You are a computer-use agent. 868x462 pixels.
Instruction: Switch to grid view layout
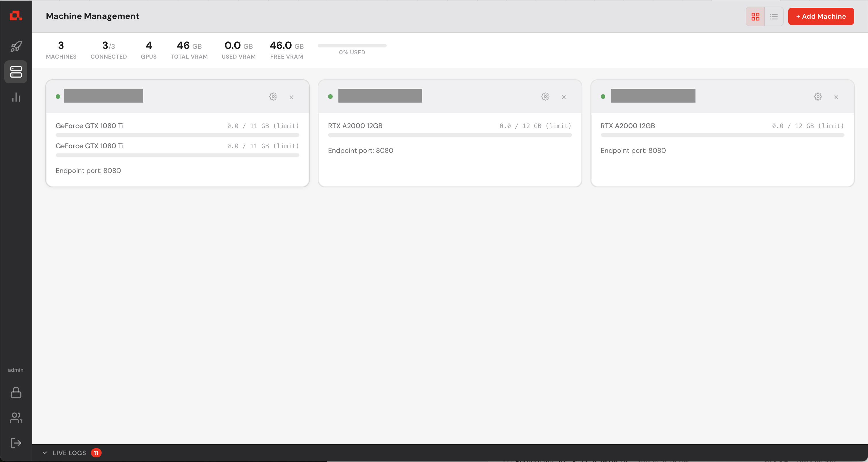coord(755,17)
